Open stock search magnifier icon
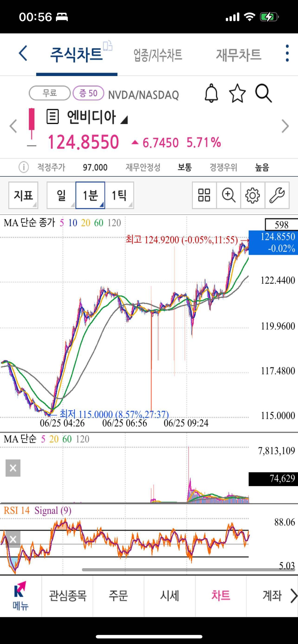Viewport: 298px width, 644px height. click(x=263, y=93)
